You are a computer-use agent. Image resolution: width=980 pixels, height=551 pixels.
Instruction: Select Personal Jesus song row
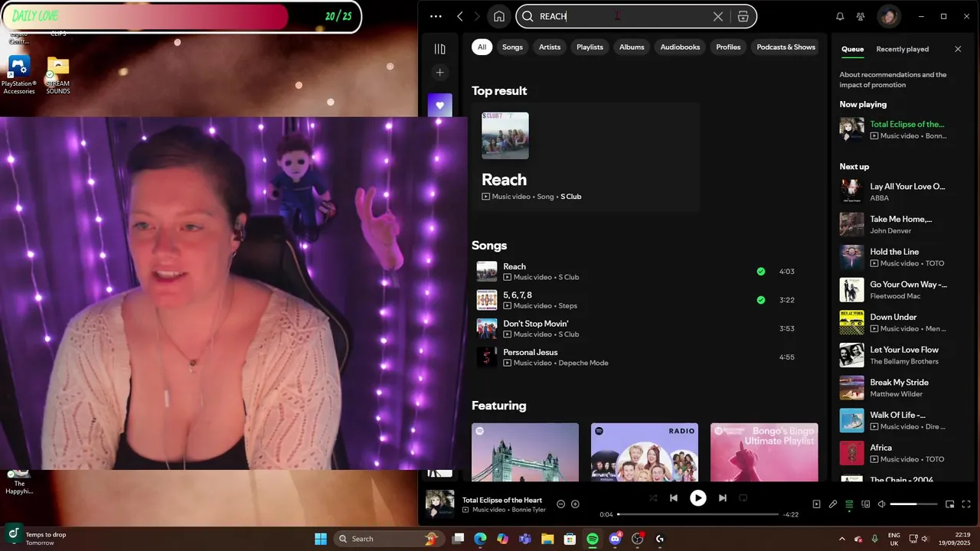(635, 357)
